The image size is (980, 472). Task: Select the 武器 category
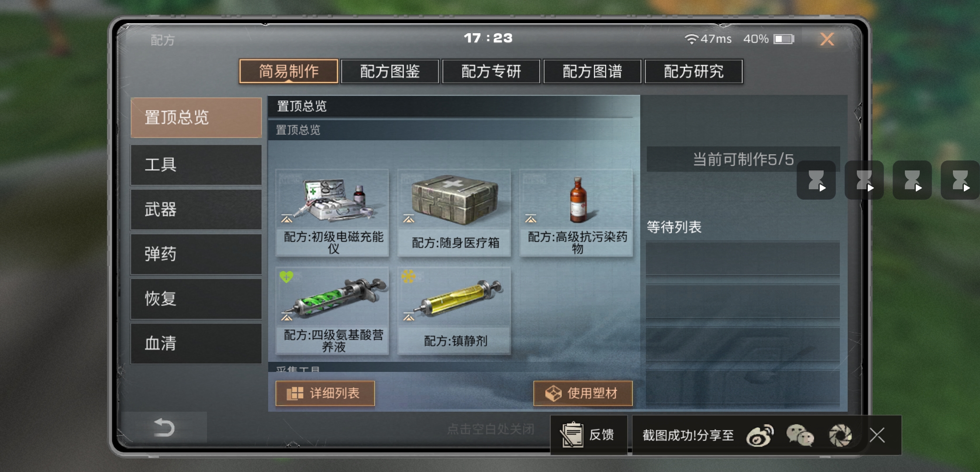[196, 210]
